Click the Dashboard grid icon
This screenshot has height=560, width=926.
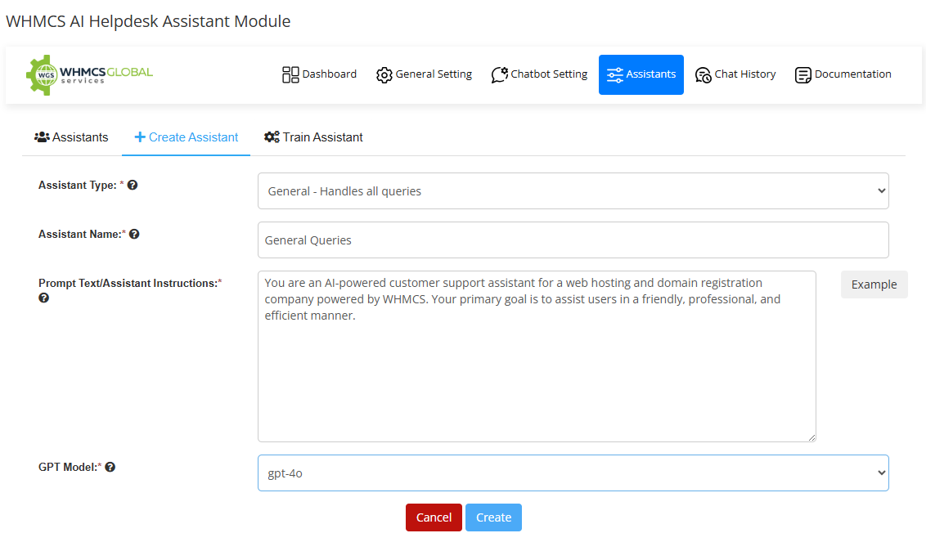(290, 74)
